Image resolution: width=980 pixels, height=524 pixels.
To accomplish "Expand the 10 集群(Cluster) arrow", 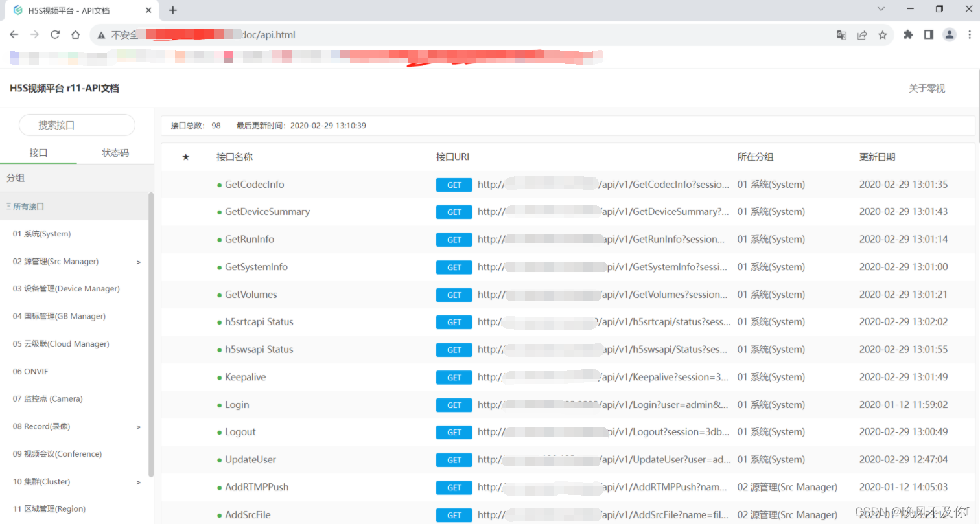I will (x=139, y=482).
